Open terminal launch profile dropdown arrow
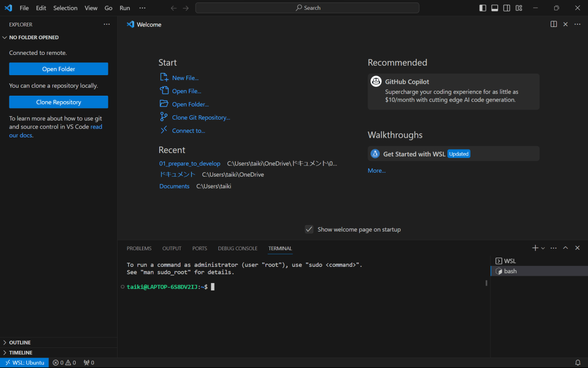Viewport: 588px width, 368px height. 543,248
